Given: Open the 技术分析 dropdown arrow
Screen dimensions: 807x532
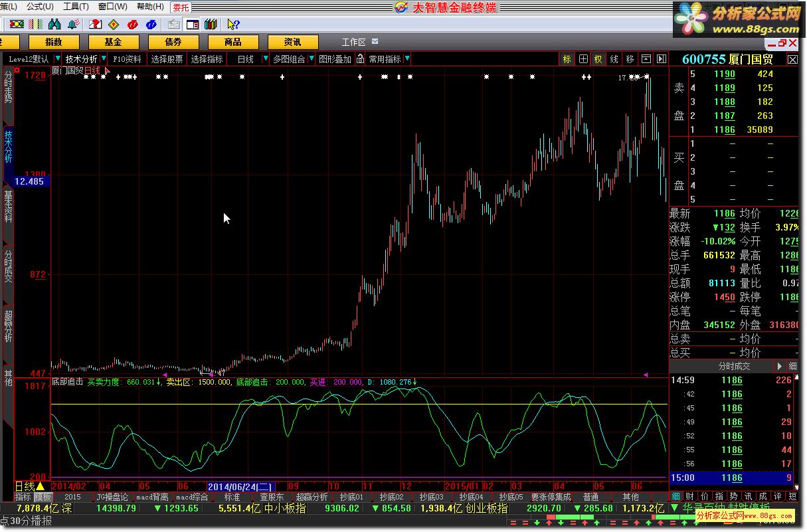Looking at the screenshot, I should [x=103, y=59].
